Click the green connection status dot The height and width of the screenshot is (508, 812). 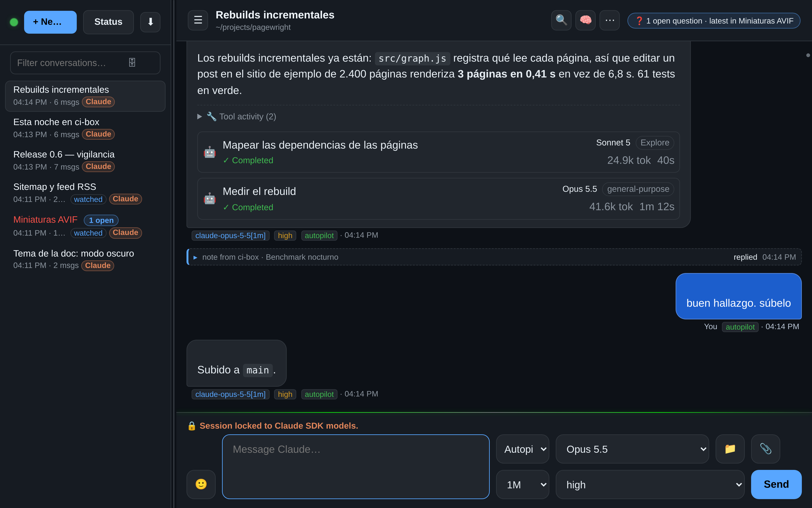(x=14, y=22)
